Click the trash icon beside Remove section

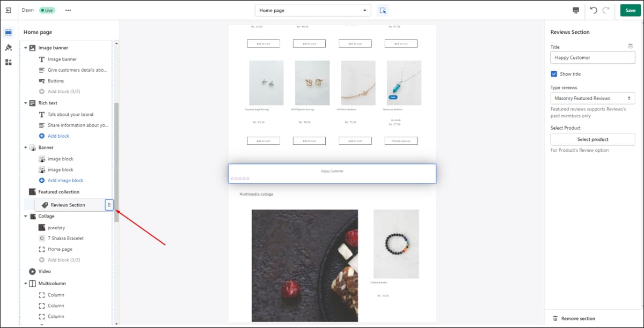[555, 318]
